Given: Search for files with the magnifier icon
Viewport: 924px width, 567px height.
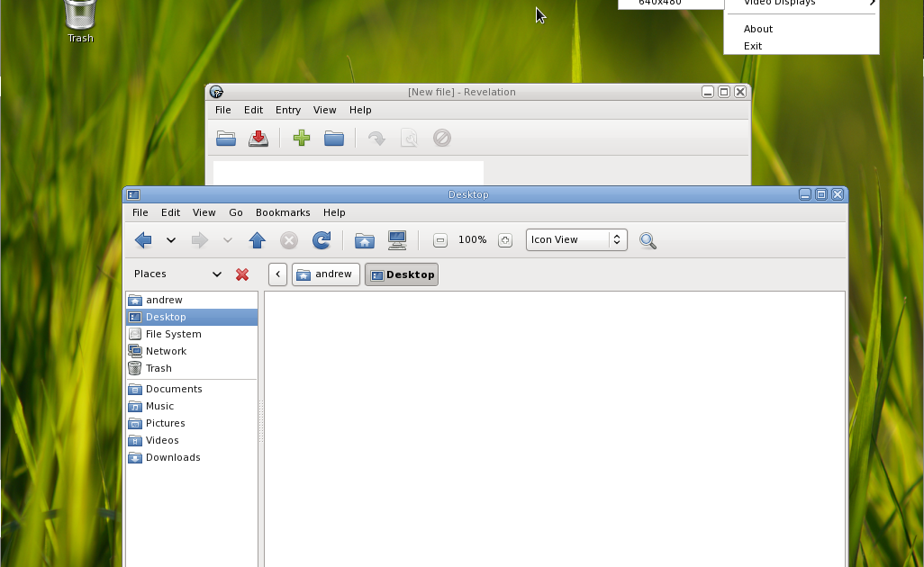Looking at the screenshot, I should coord(648,240).
